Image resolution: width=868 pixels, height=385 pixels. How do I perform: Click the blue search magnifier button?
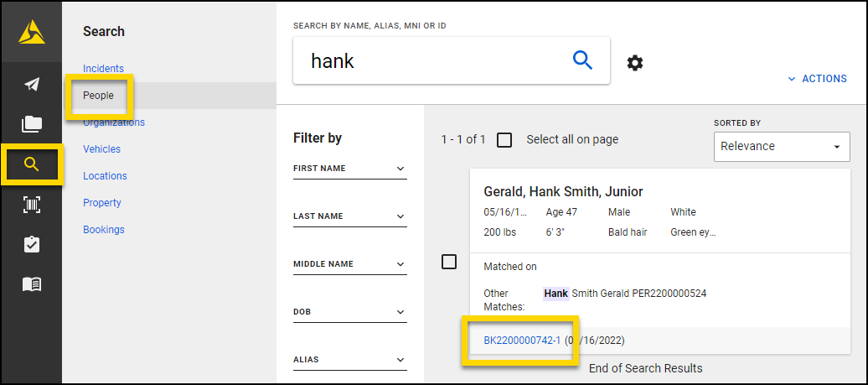click(582, 60)
